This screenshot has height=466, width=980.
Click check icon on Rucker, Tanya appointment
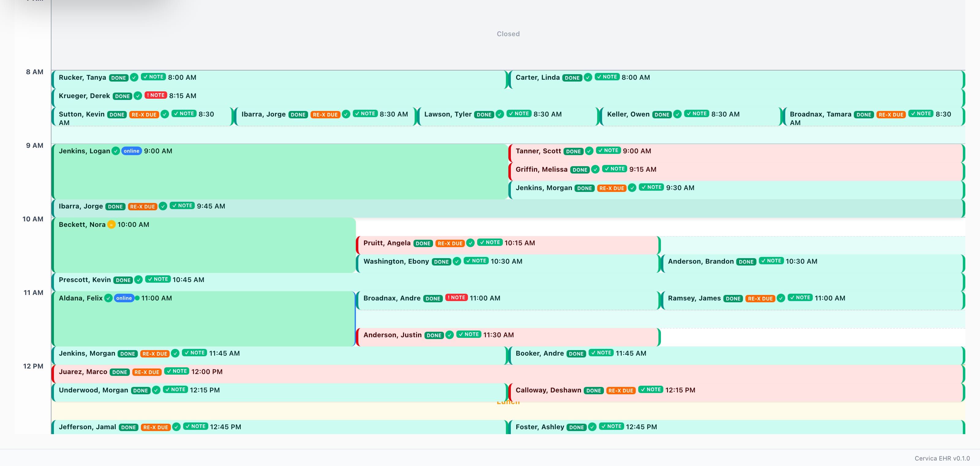pyautogui.click(x=134, y=77)
